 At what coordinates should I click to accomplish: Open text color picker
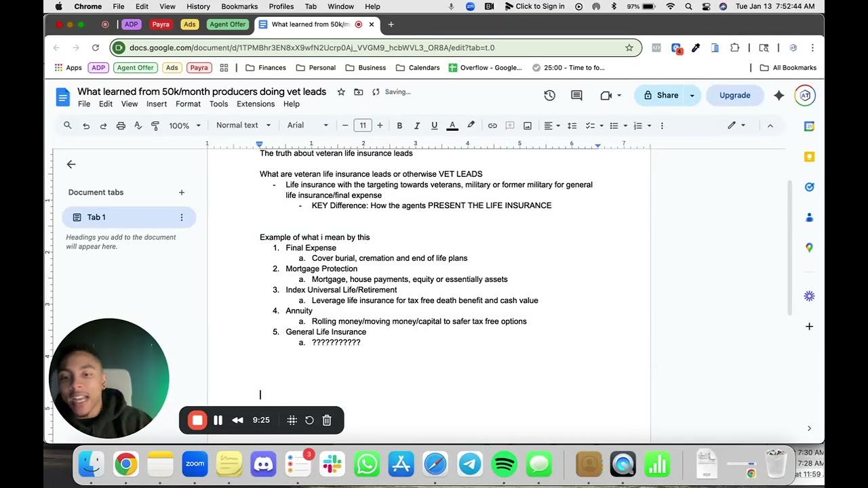[x=452, y=125]
